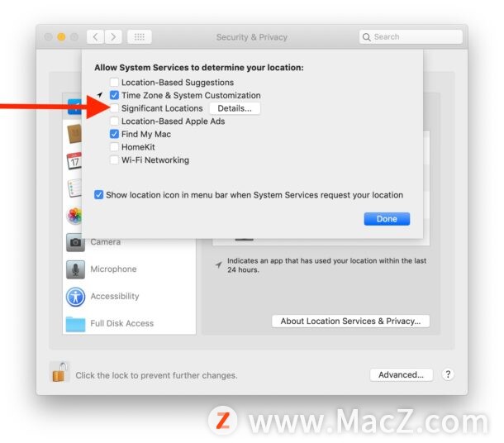504x443 pixels.
Task: Select the Full Disk Access folder icon
Action: 75,324
